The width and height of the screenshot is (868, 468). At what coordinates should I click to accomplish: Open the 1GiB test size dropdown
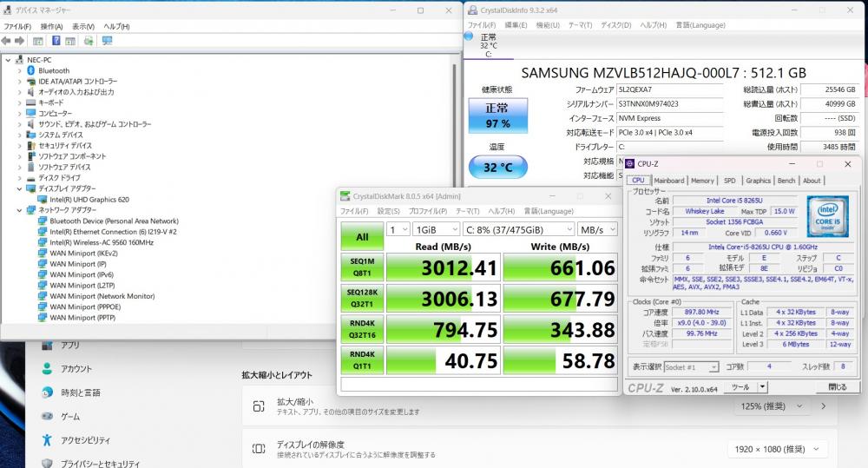coord(437,229)
